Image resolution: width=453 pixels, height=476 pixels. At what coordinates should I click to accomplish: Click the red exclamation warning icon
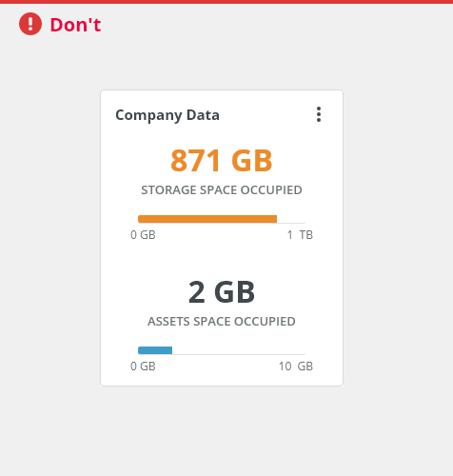[x=30, y=24]
